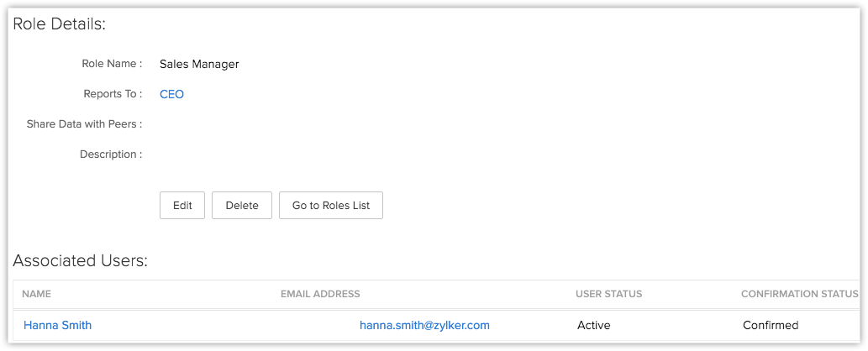868x351 pixels.
Task: Click the Confirmed status cell
Action: click(x=771, y=325)
